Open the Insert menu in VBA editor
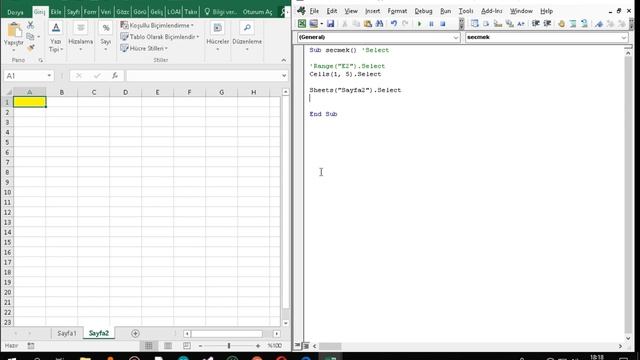 click(372, 11)
